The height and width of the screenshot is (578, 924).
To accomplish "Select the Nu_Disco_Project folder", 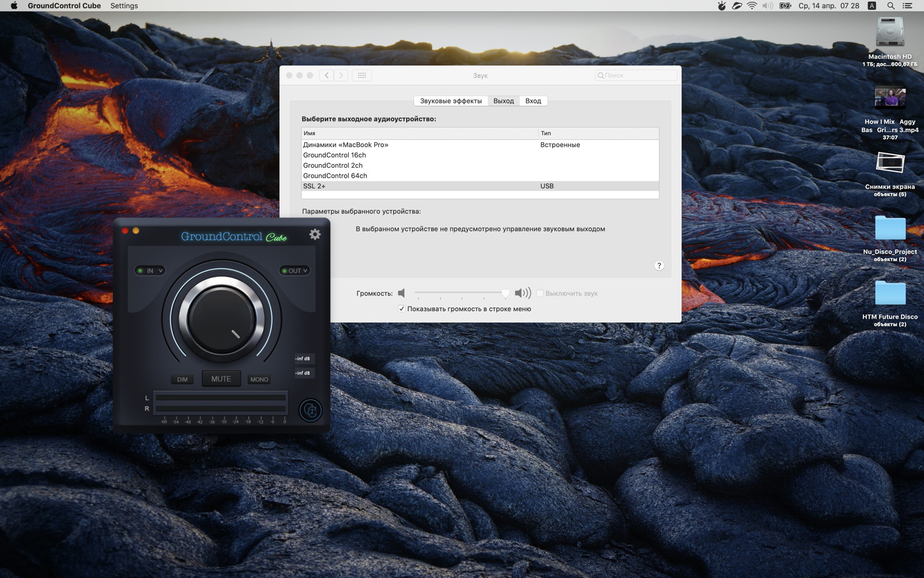I will (890, 228).
